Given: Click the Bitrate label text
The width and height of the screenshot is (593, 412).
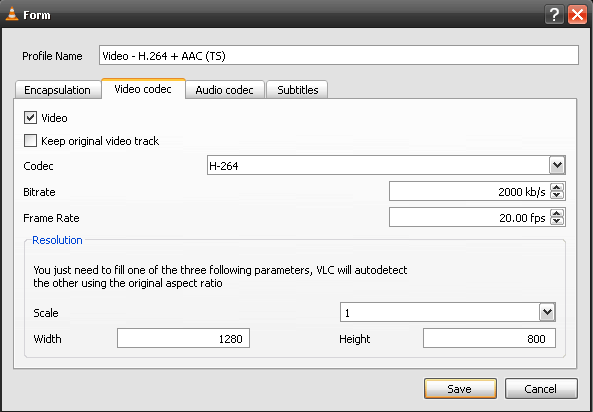Looking at the screenshot, I should pos(39,192).
